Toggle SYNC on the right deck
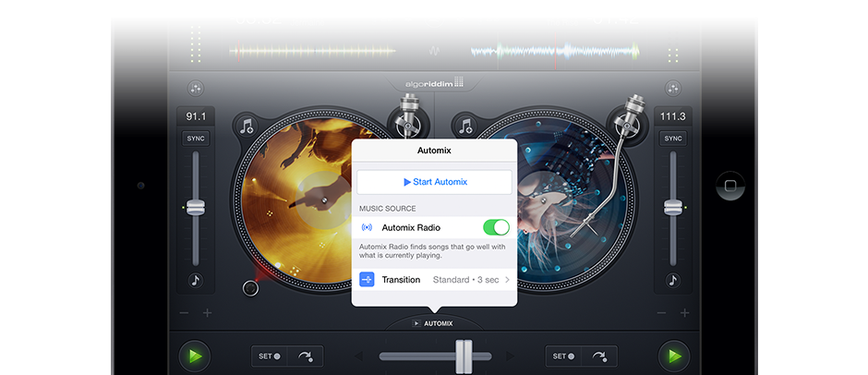868x375 pixels. point(673,139)
